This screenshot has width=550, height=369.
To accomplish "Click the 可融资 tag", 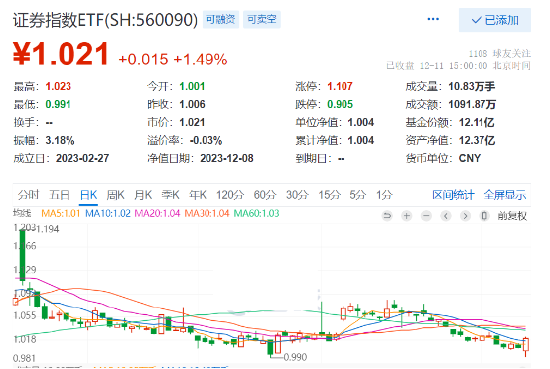I will coord(221,19).
